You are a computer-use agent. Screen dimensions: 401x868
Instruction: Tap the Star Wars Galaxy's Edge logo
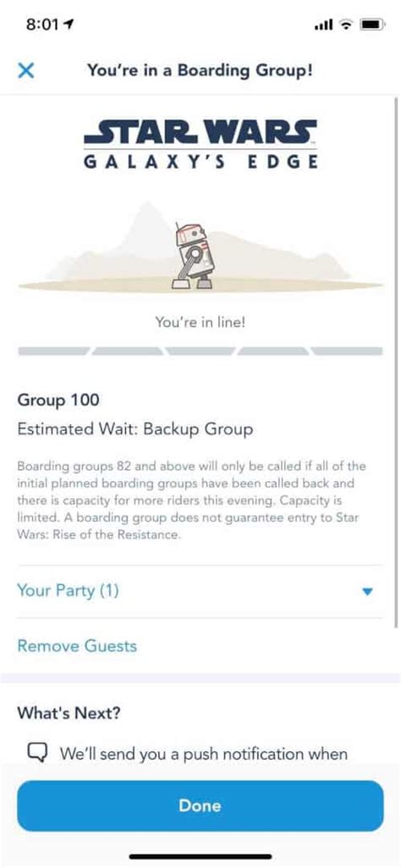200,143
